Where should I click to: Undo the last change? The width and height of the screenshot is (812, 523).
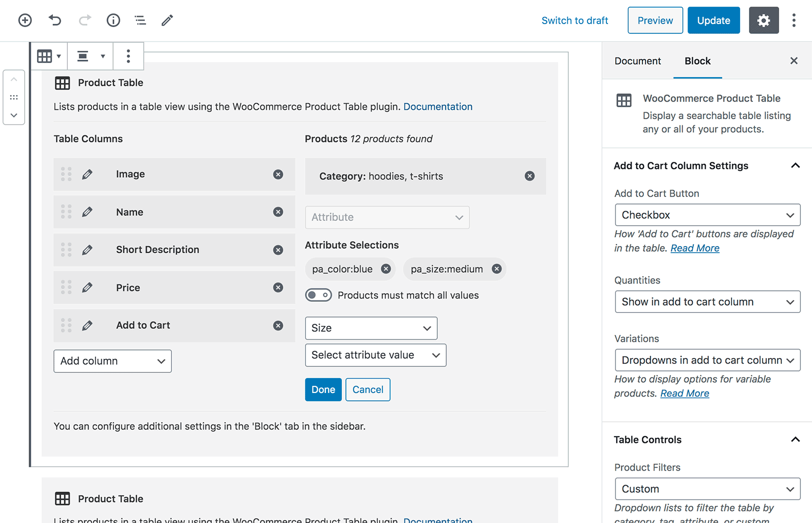point(55,21)
